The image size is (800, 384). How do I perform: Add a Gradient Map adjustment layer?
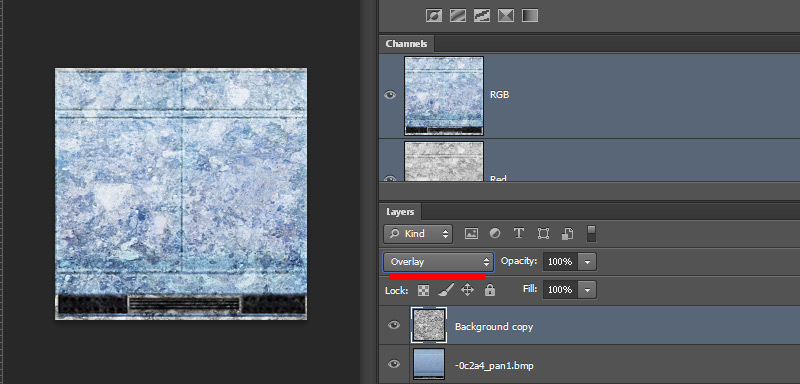pos(530,16)
